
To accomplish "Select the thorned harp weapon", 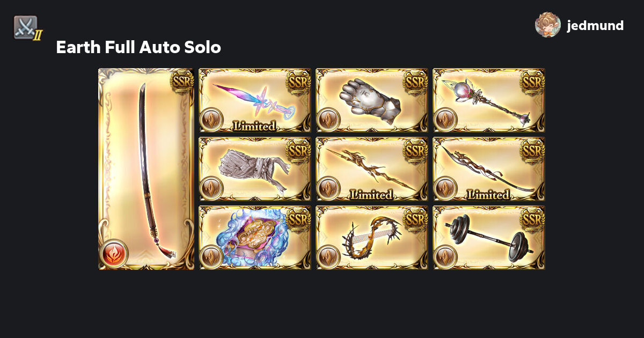I will coord(372,238).
